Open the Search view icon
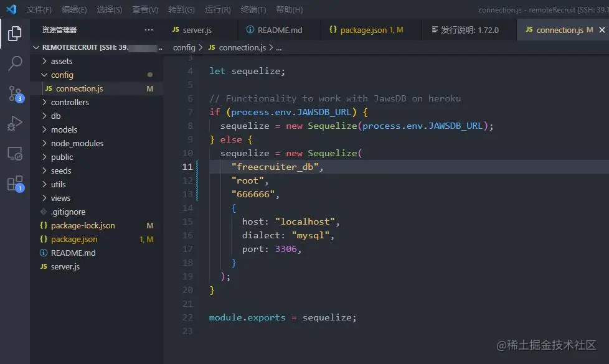This screenshot has height=364, width=609. point(15,63)
